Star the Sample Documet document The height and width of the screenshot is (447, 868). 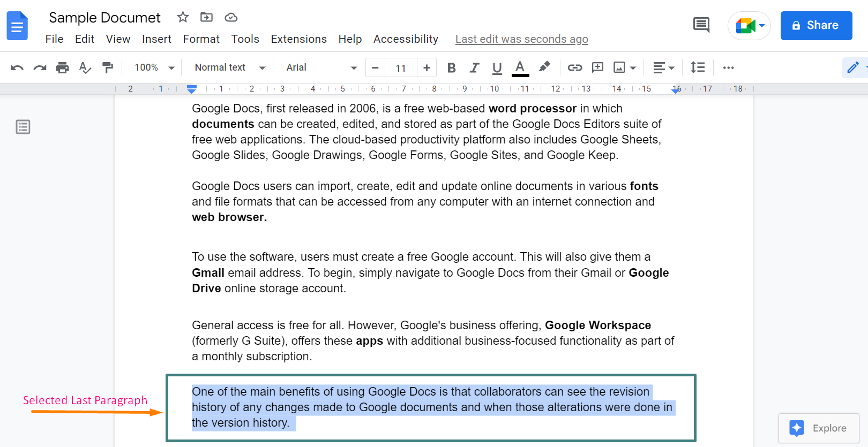pyautogui.click(x=183, y=17)
